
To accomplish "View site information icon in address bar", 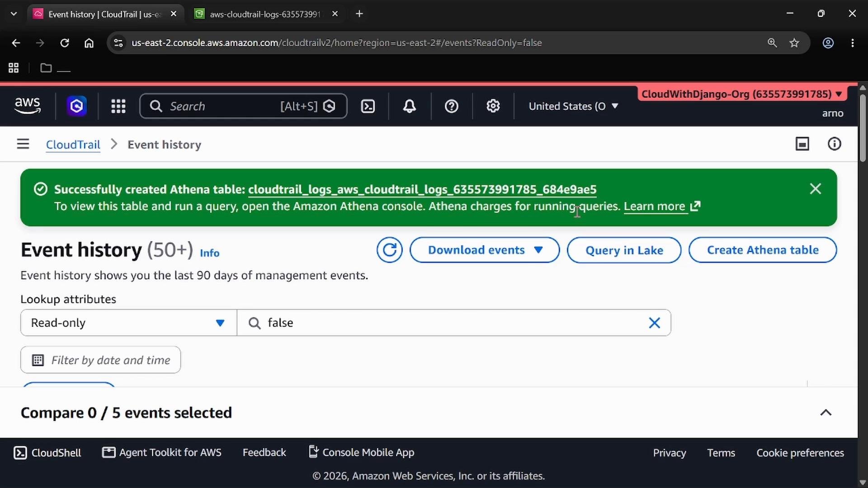I will tap(118, 43).
